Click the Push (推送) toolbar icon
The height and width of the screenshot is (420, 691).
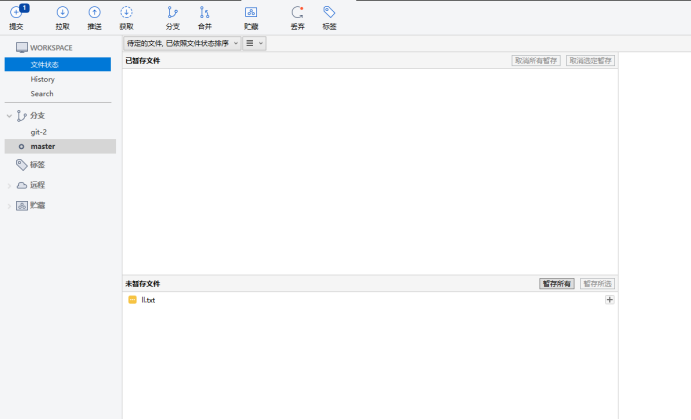tap(94, 12)
